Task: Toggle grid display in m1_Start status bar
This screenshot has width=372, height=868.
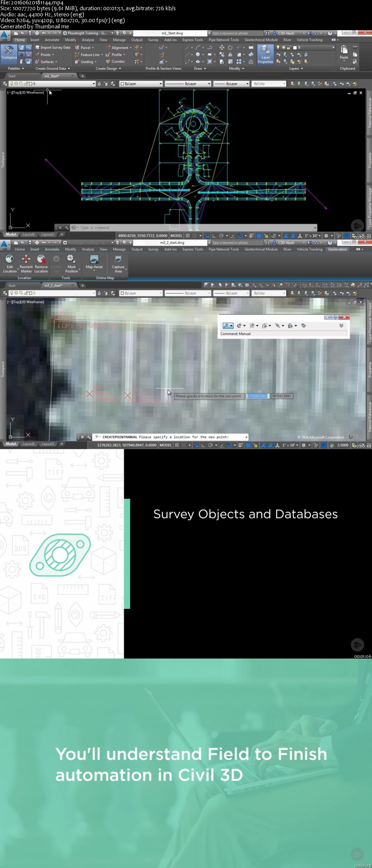Action: (x=188, y=236)
